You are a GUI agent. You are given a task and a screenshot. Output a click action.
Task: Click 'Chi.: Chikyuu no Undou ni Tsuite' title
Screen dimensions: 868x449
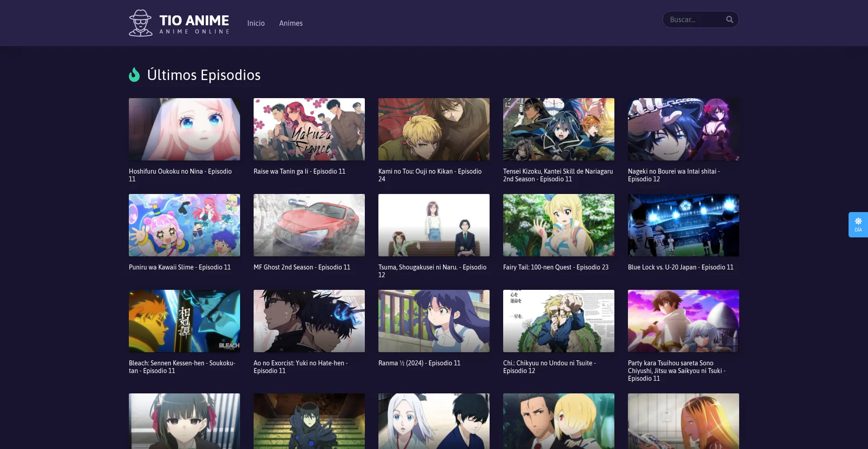pos(549,367)
